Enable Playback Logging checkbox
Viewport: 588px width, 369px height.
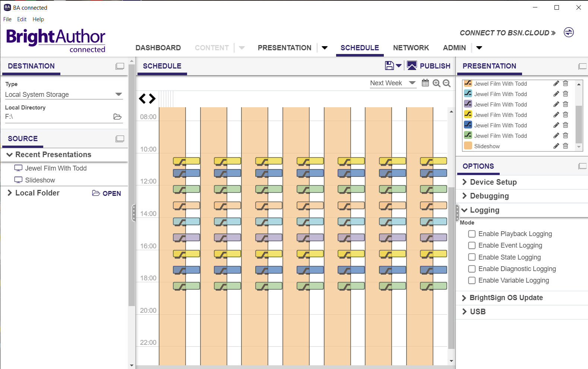472,234
